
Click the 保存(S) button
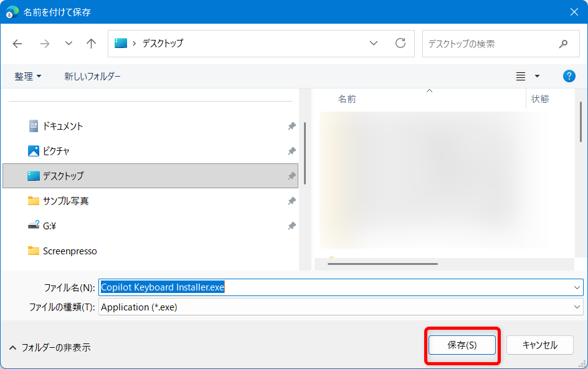462,345
